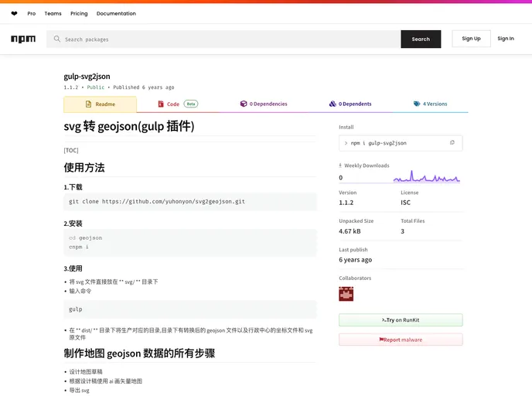Click Report malware button

click(401, 340)
